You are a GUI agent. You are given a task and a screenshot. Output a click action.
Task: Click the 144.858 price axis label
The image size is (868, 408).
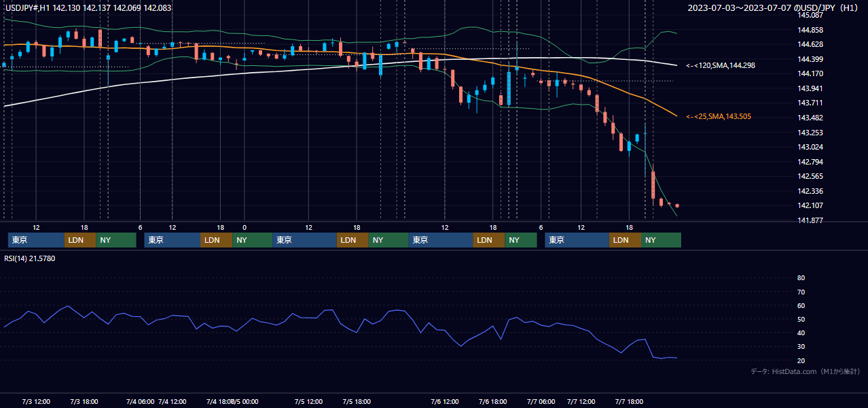pos(810,30)
